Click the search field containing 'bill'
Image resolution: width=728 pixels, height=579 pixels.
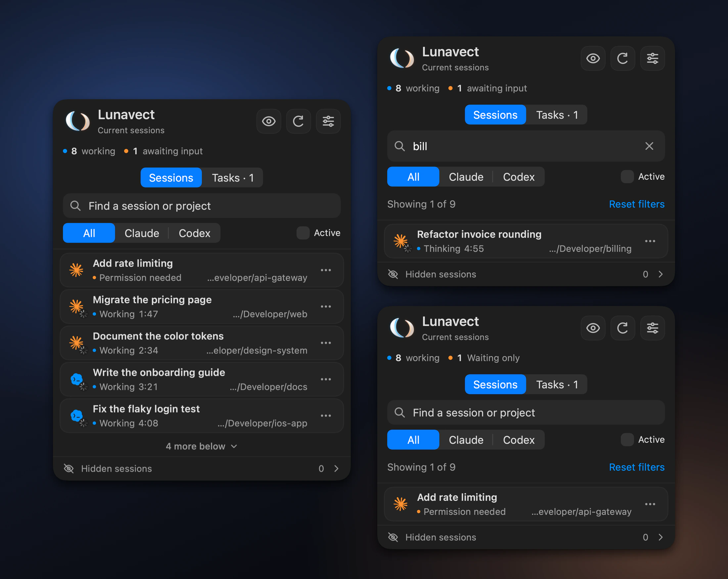526,146
